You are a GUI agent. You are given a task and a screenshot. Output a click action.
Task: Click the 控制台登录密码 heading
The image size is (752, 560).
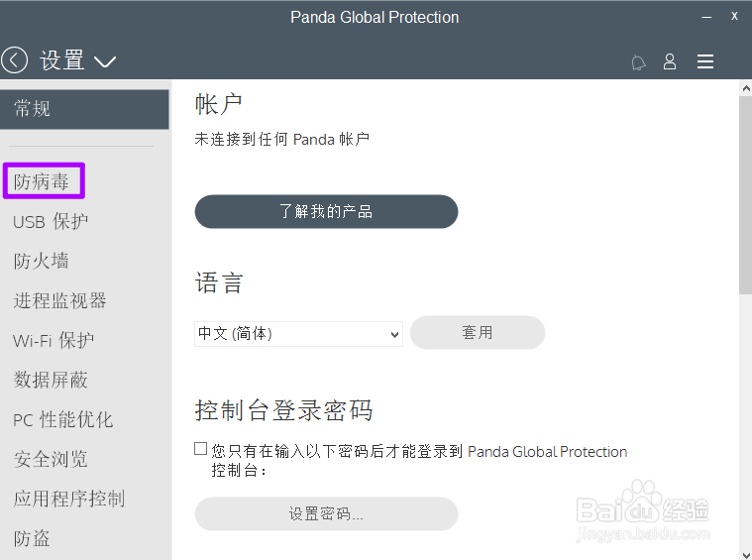tap(284, 410)
